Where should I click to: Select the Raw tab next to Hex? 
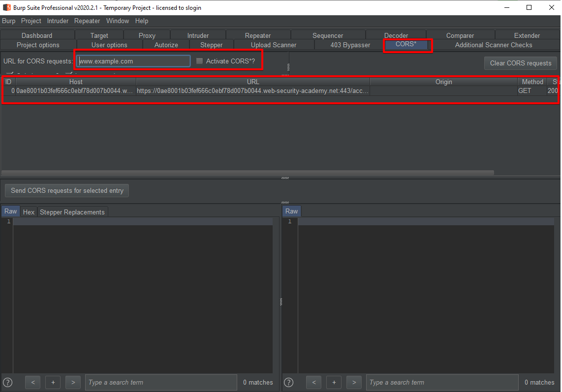11,211
